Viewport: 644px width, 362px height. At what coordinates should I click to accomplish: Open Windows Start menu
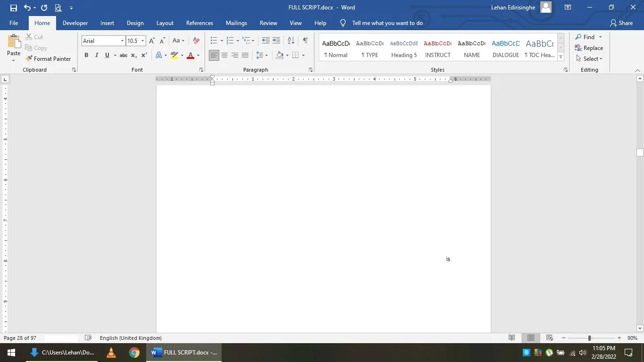coord(11,352)
